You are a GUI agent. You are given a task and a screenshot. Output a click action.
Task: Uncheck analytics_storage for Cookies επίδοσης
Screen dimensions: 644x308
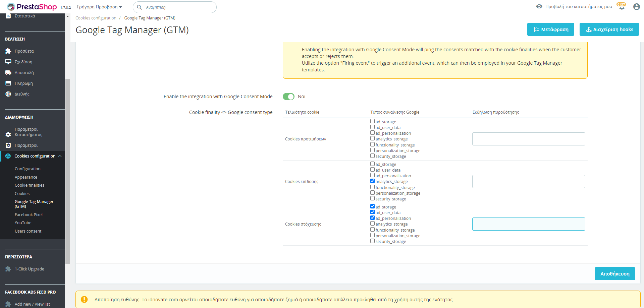click(372, 181)
